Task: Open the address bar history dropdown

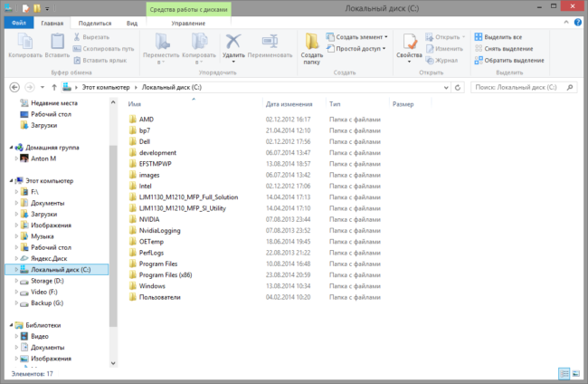Action: click(x=446, y=88)
